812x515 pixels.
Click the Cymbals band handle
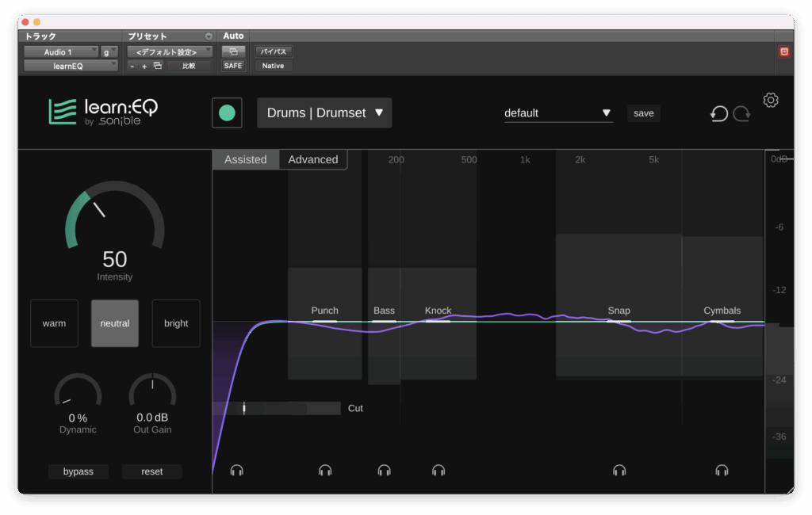click(x=722, y=322)
